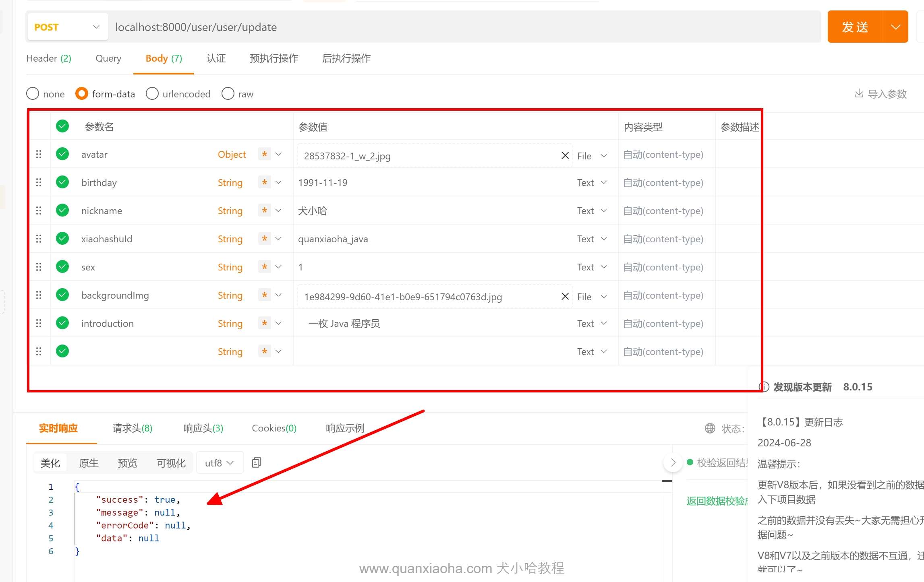Click the 导入参数 import icon

[x=859, y=93]
